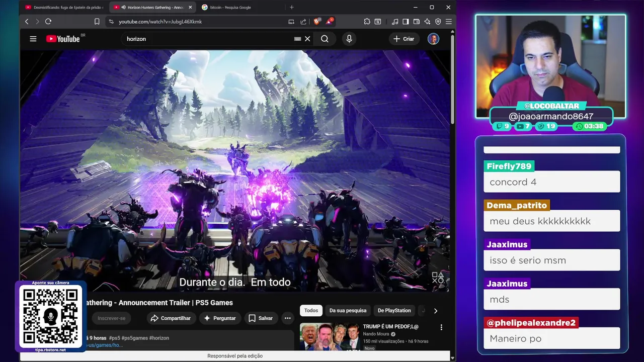
Task: Click the Compartilhar button
Action: click(x=171, y=318)
